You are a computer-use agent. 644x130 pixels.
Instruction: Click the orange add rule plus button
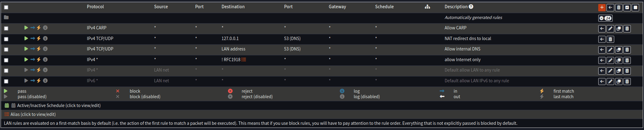pyautogui.click(x=602, y=8)
